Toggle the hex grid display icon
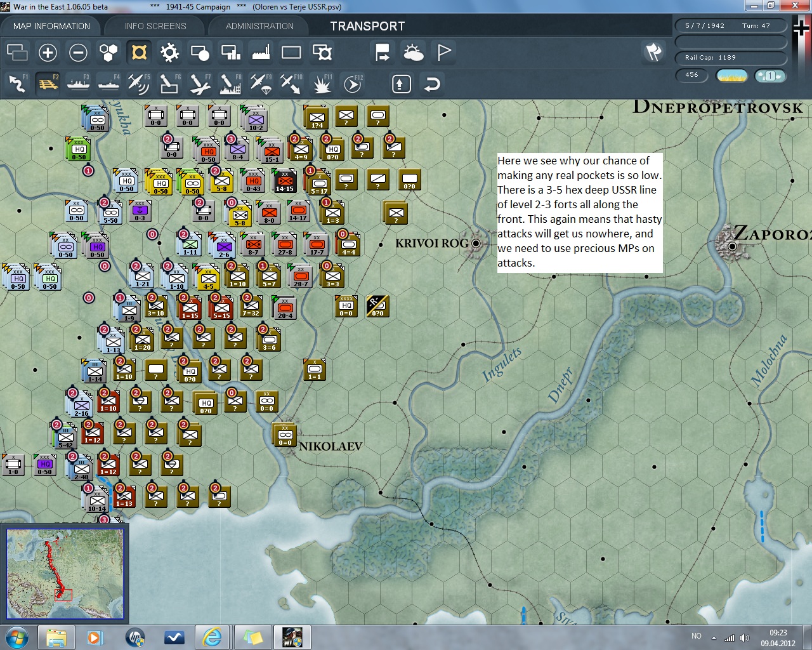 tap(108, 53)
